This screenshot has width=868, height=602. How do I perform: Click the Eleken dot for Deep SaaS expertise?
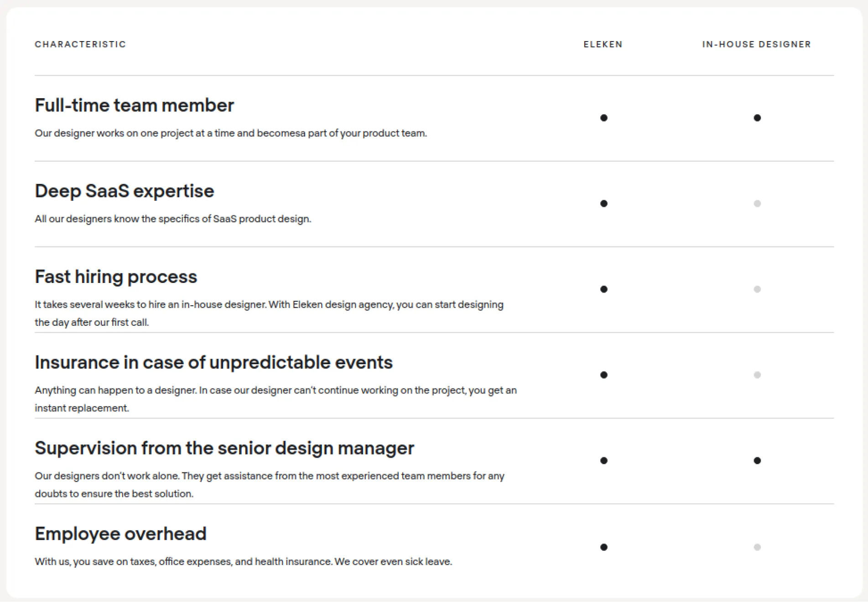tap(604, 204)
